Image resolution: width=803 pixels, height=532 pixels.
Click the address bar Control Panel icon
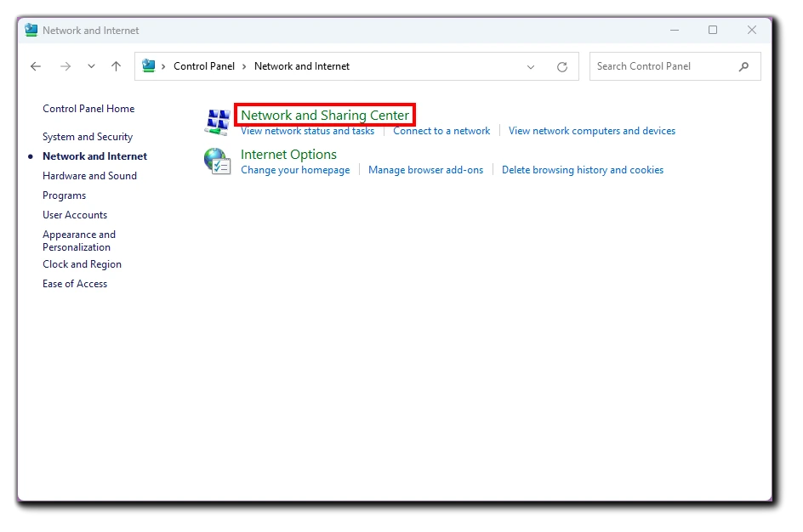149,66
